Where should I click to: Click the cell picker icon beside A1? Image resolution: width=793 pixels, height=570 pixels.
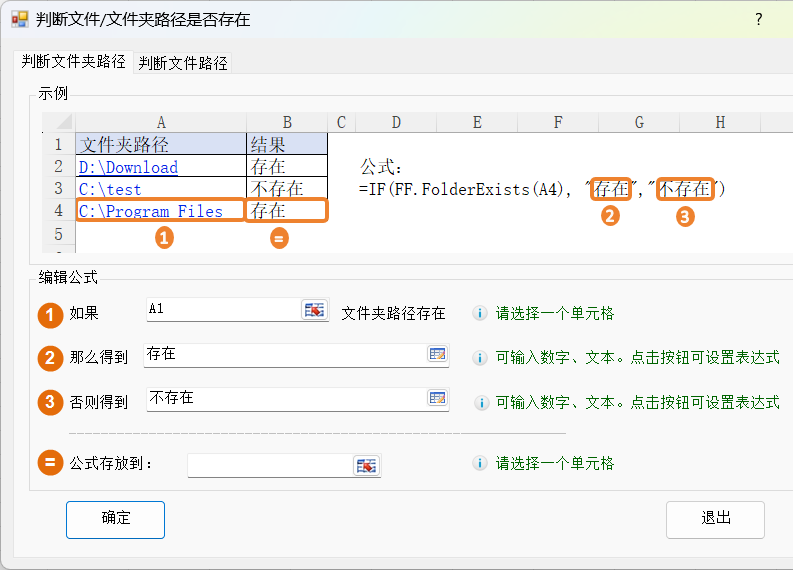point(315,310)
